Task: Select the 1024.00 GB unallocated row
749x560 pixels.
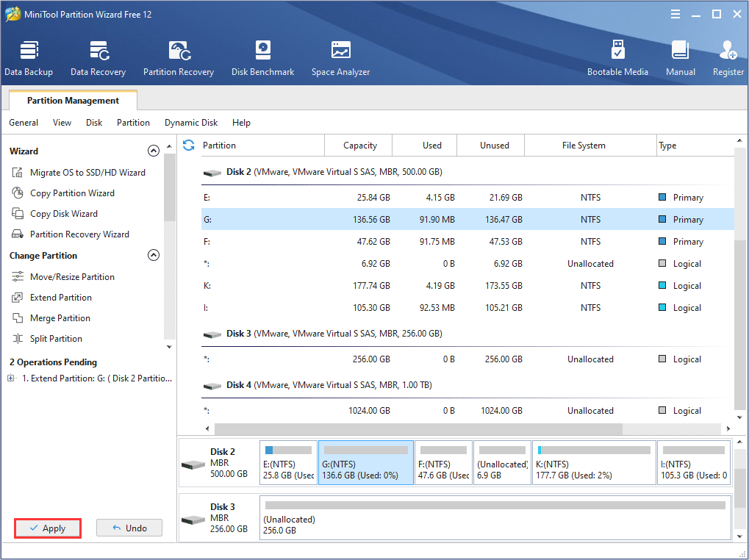Action: (x=467, y=411)
